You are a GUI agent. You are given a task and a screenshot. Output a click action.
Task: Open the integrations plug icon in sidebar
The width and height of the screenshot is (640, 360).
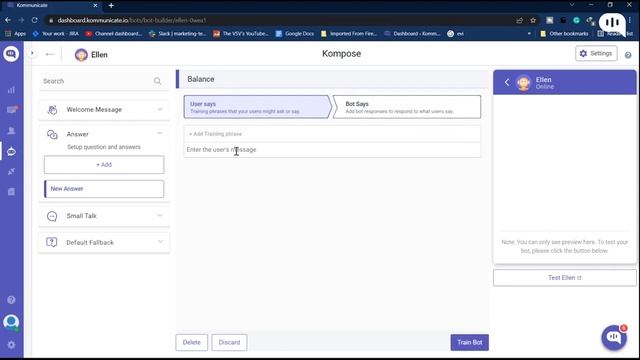click(x=11, y=171)
